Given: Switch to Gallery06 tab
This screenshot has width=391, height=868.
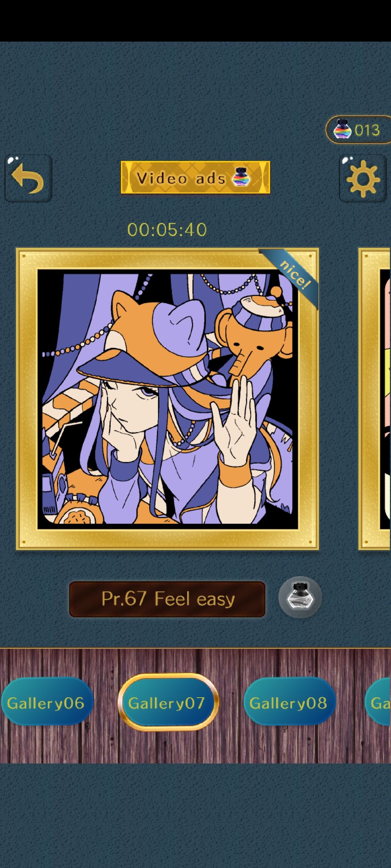Looking at the screenshot, I should coord(46,703).
